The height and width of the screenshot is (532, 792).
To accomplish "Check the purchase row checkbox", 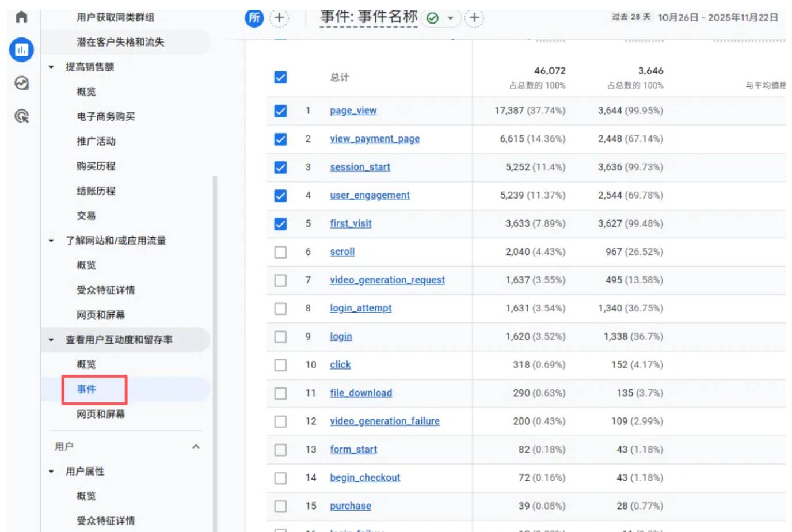I will tap(280, 506).
